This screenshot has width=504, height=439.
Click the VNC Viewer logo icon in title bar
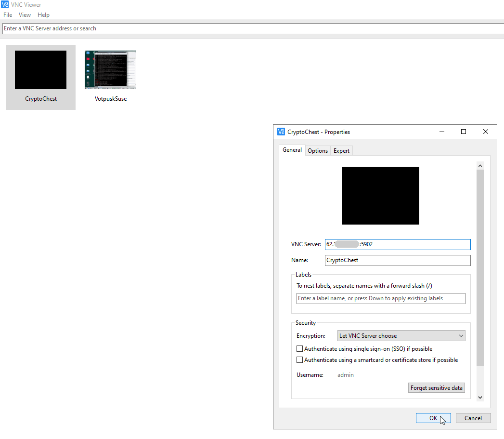(x=5, y=5)
